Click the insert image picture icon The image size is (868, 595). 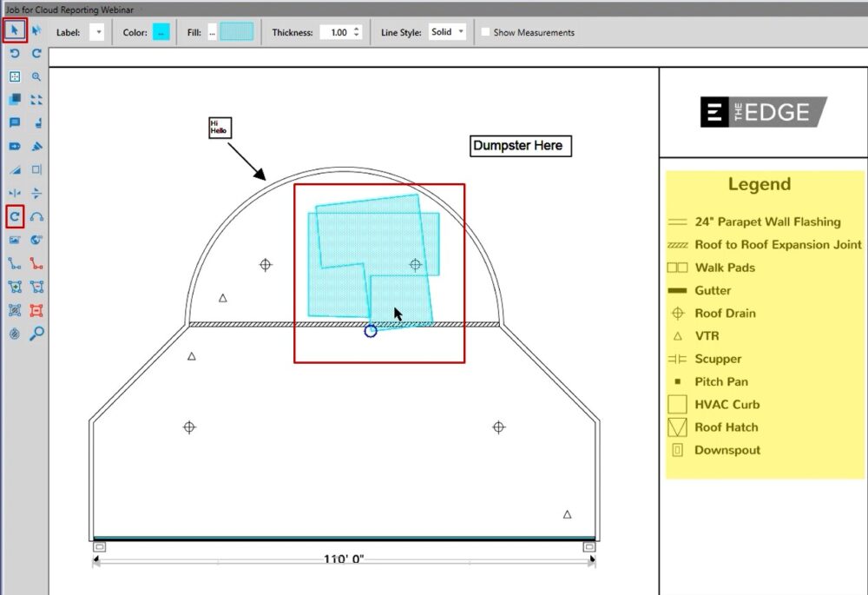pos(15,240)
